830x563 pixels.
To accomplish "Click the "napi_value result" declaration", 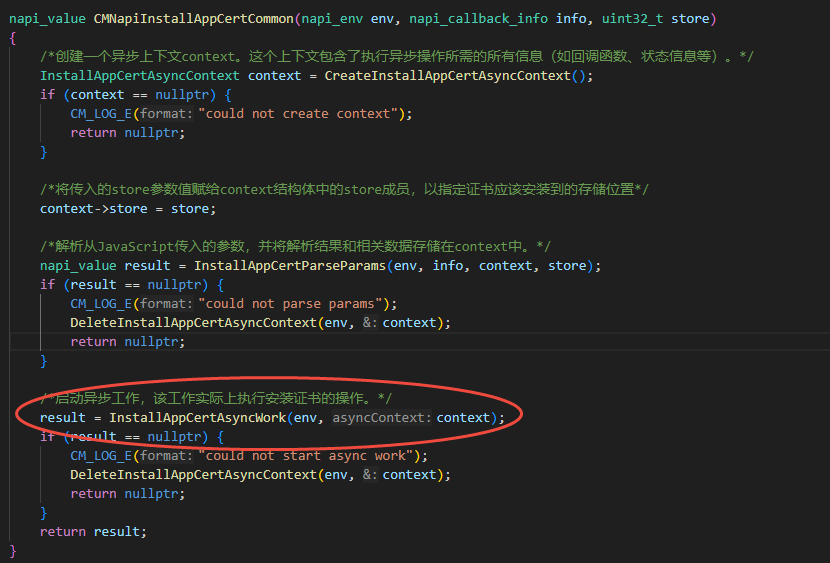I will pos(105,266).
